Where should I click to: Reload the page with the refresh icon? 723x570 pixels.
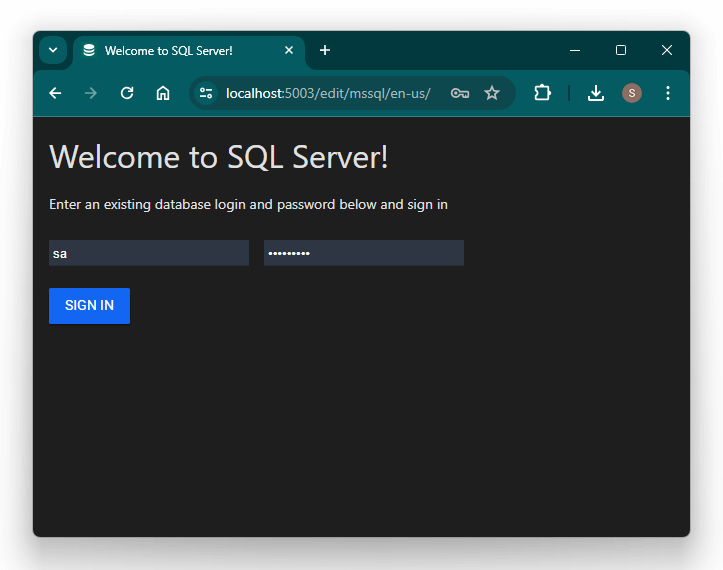(127, 93)
